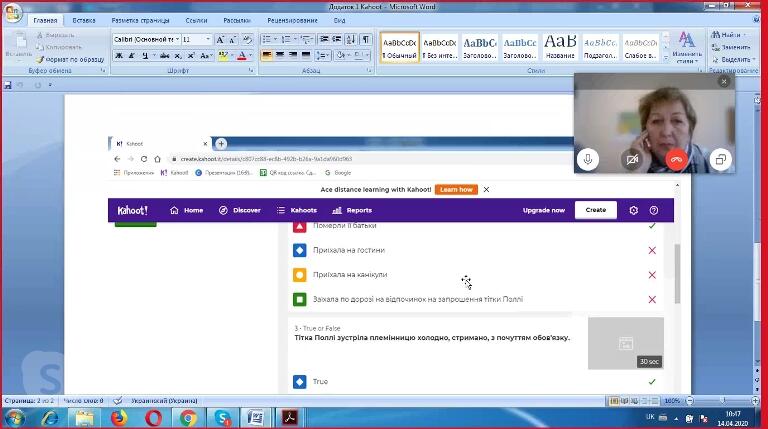This screenshot has height=429, width=768.
Task: Apply the Название style
Action: coord(560,48)
